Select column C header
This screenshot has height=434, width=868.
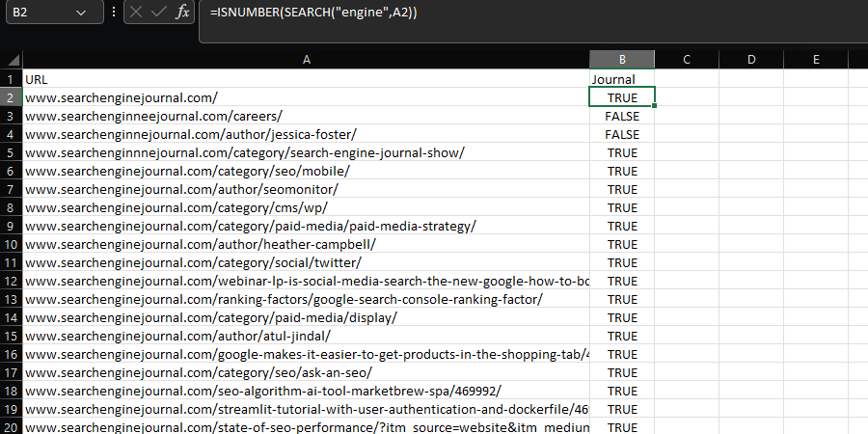click(x=687, y=59)
